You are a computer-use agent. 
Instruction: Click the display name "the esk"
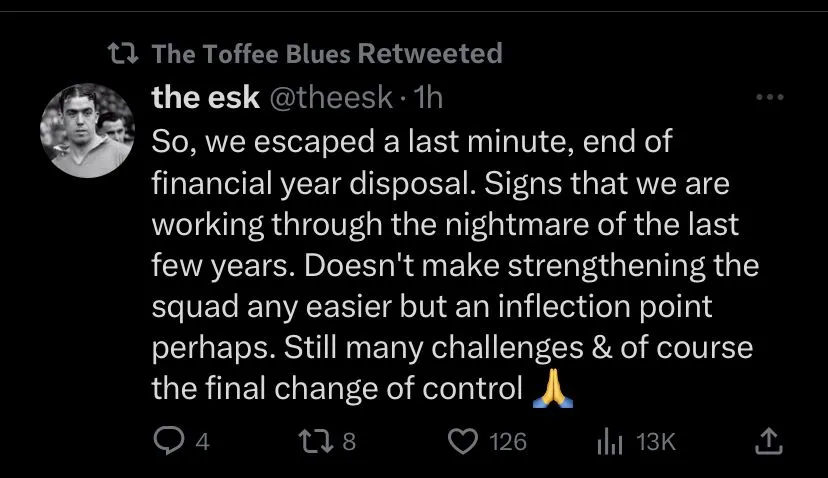click(200, 98)
